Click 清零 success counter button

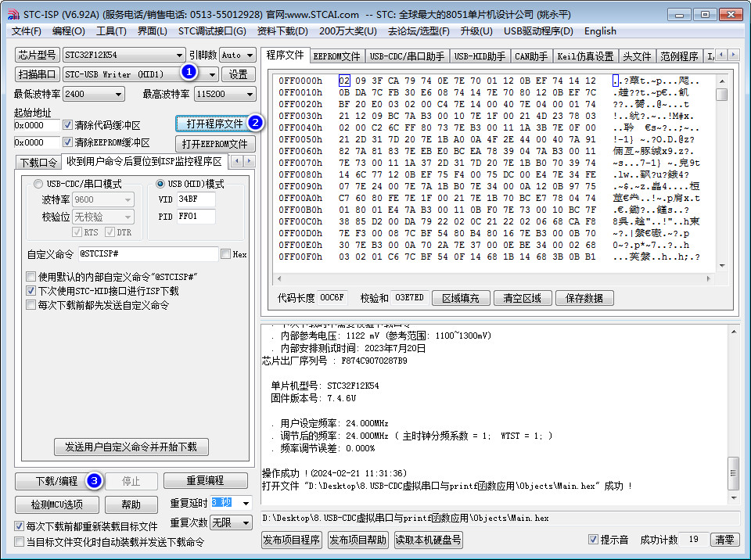[724, 540]
